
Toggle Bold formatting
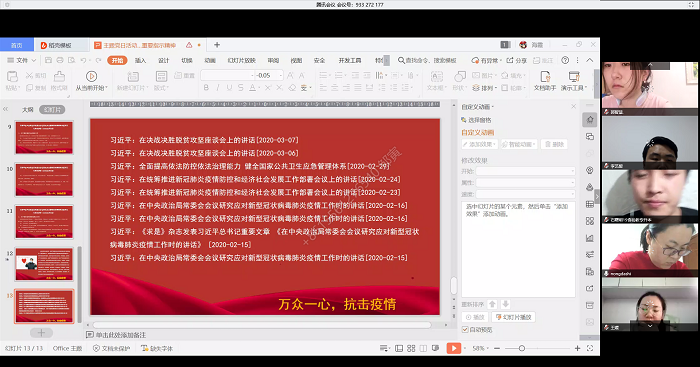[x=206, y=88]
